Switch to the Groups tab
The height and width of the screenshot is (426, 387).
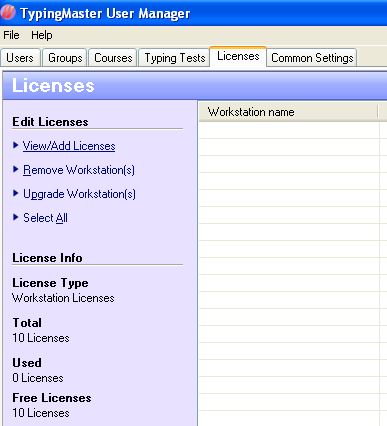coord(65,58)
